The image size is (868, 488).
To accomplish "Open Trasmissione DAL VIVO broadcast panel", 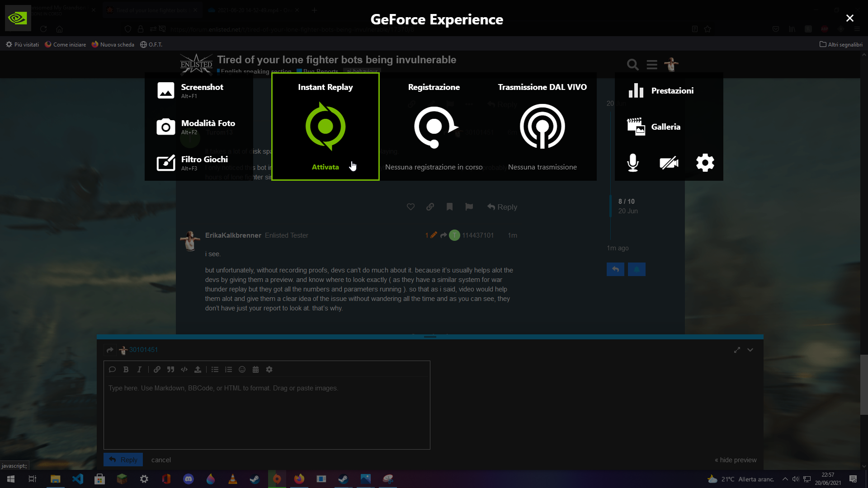I will [x=542, y=127].
